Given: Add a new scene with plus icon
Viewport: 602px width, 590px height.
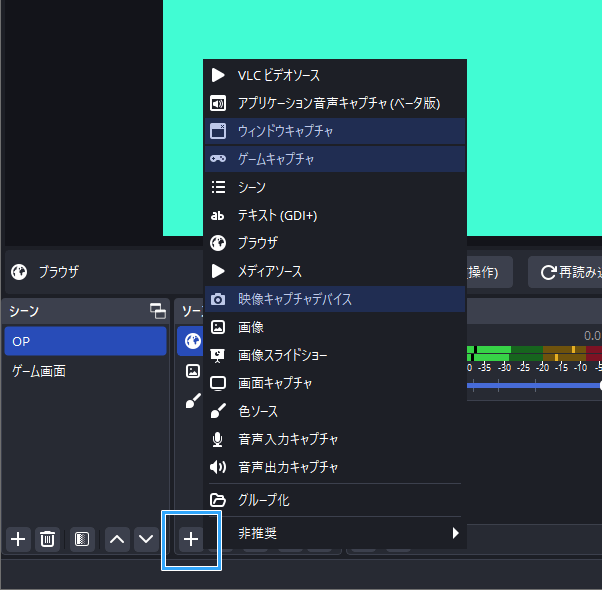Looking at the screenshot, I should 18,539.
